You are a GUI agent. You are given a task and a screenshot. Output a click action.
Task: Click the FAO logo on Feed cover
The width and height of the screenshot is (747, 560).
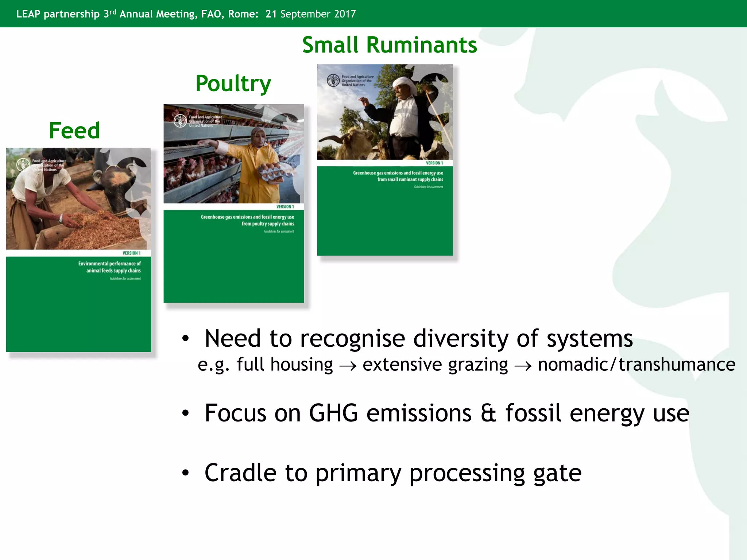coord(23,165)
